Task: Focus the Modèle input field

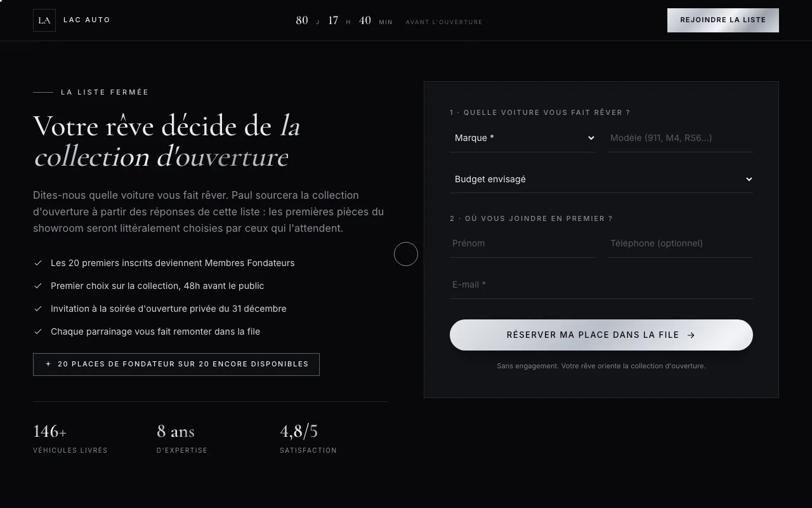Action: click(680, 138)
